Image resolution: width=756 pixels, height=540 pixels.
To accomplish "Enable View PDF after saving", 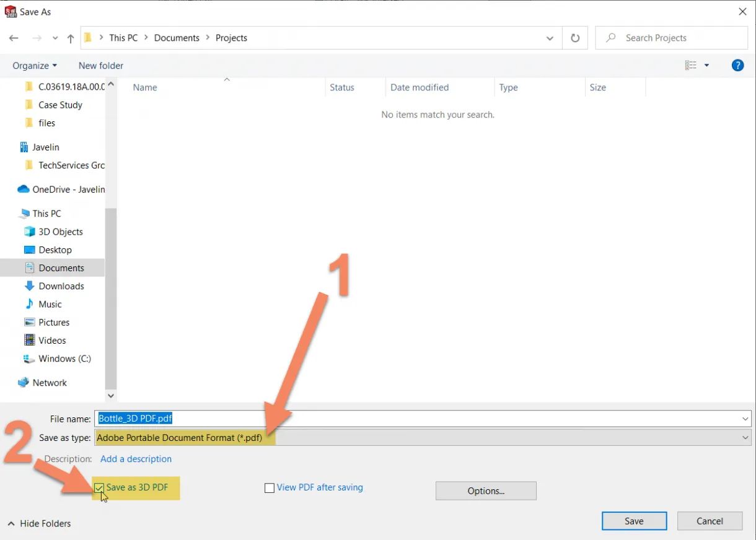I will (x=270, y=487).
